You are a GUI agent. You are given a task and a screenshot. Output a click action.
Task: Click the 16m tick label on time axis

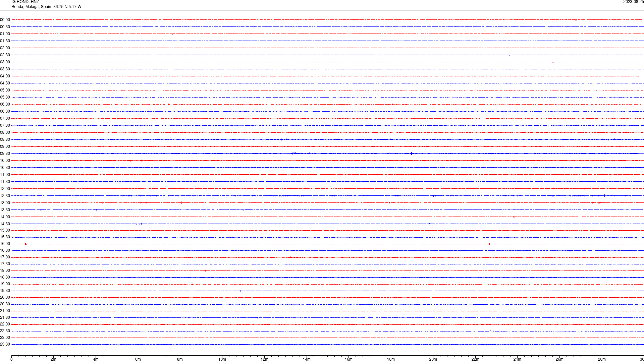point(349,359)
